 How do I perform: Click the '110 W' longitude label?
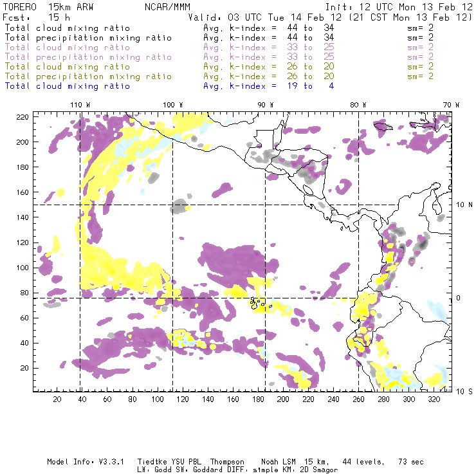[x=80, y=105]
